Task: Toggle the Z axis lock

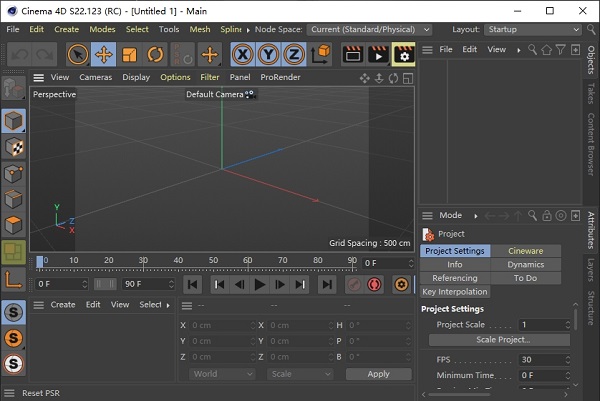Action: [294, 54]
